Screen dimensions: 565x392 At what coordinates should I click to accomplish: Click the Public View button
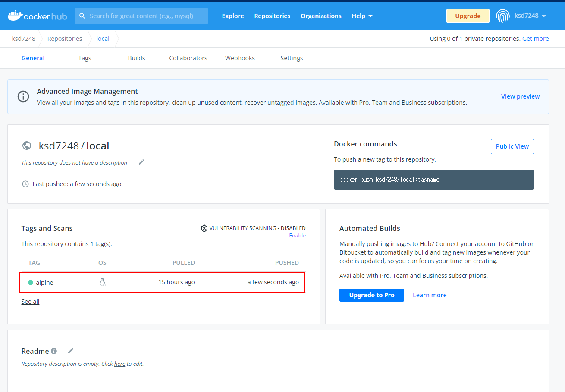pyautogui.click(x=512, y=146)
